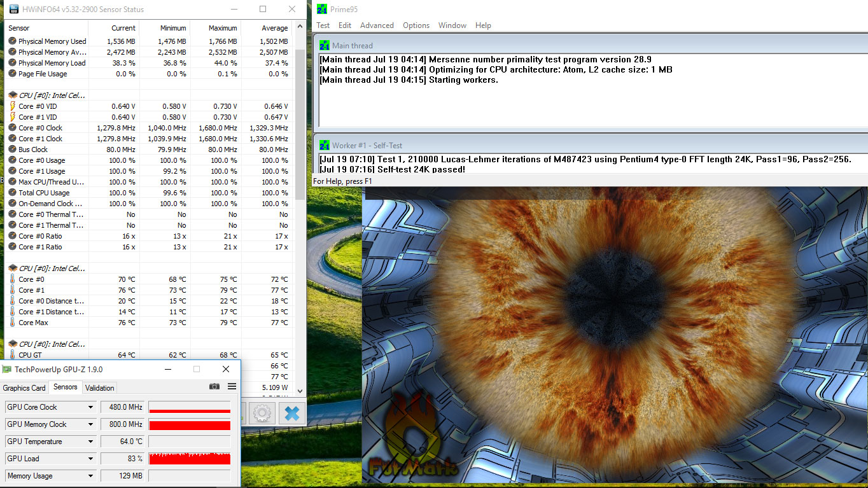Click the Maximum column header

coord(216,28)
